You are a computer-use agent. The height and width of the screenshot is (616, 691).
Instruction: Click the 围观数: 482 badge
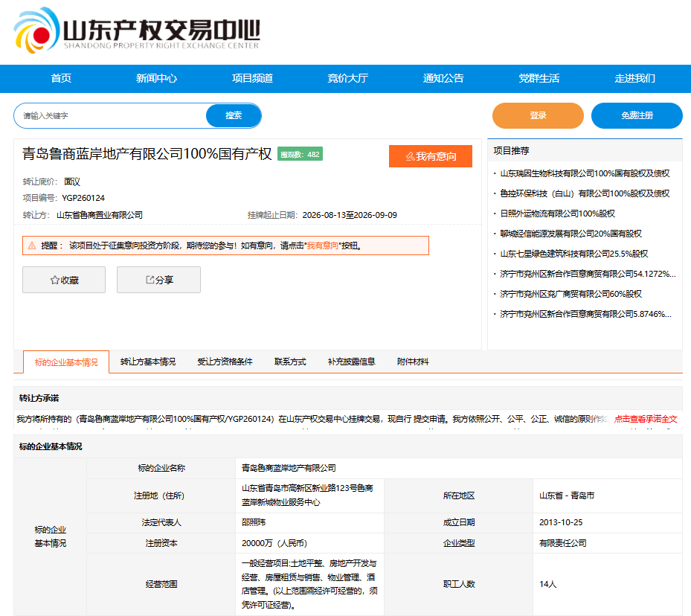(300, 154)
